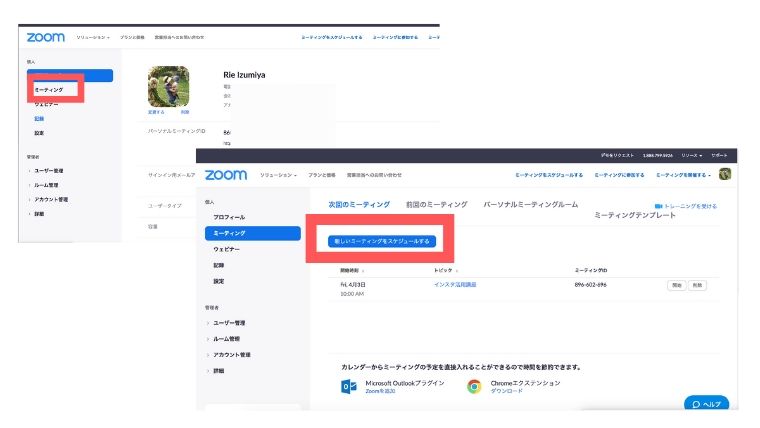Expand ルーム管理 in back window sidebar
Viewport: 760px width, 428px height.
tap(46, 185)
